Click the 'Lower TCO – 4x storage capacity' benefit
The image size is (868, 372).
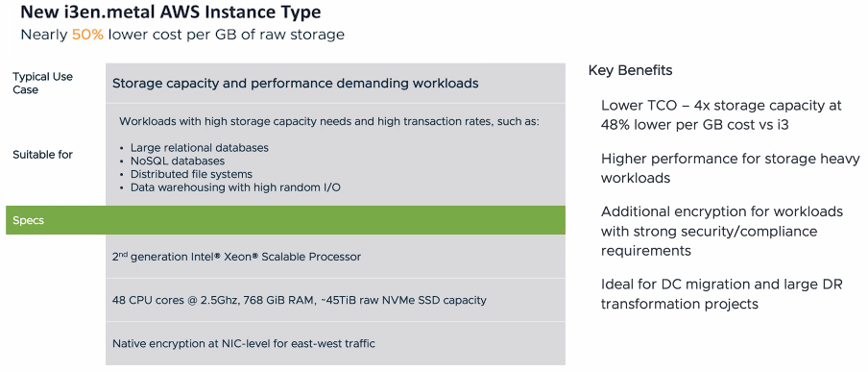pos(722,115)
